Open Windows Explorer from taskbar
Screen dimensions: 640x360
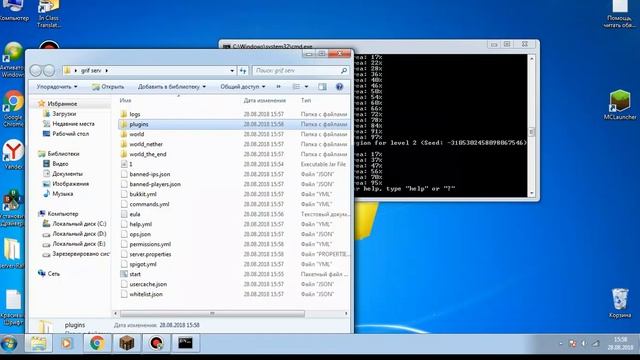pos(39,343)
